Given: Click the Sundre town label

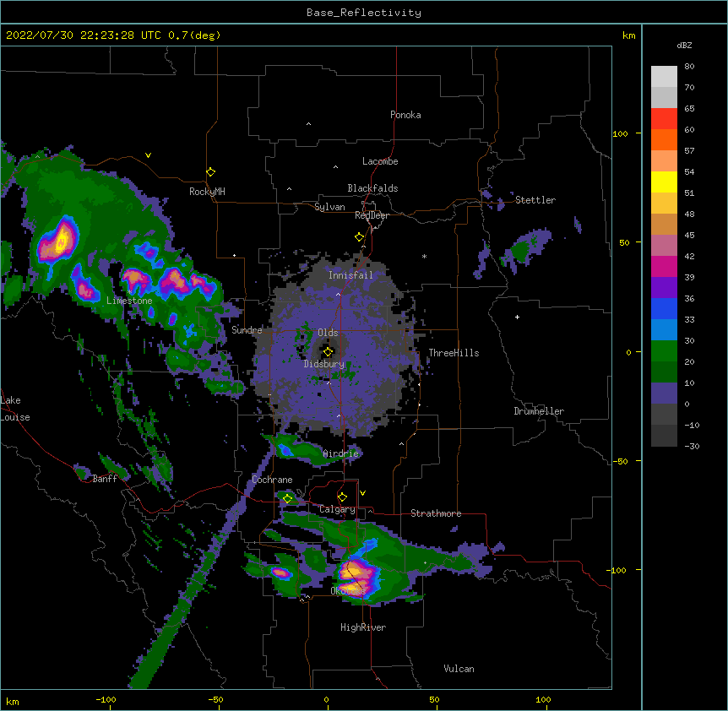Looking at the screenshot, I should (247, 330).
